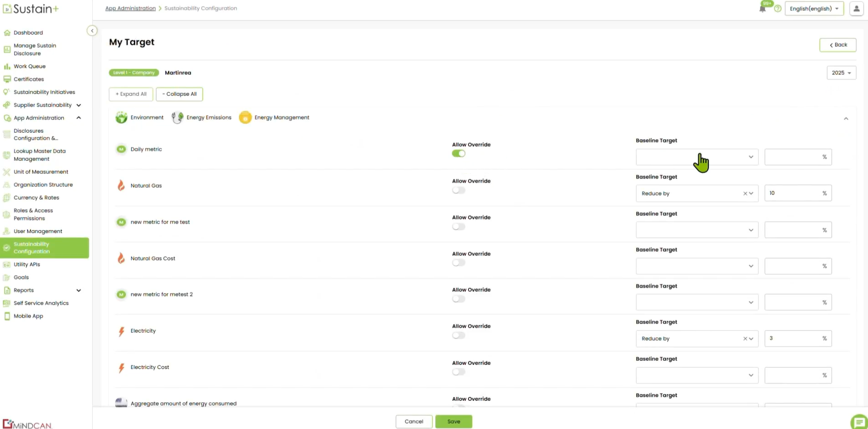The height and width of the screenshot is (429, 868).
Task: Go to Dashboard in the sidebar
Action: pyautogui.click(x=28, y=33)
